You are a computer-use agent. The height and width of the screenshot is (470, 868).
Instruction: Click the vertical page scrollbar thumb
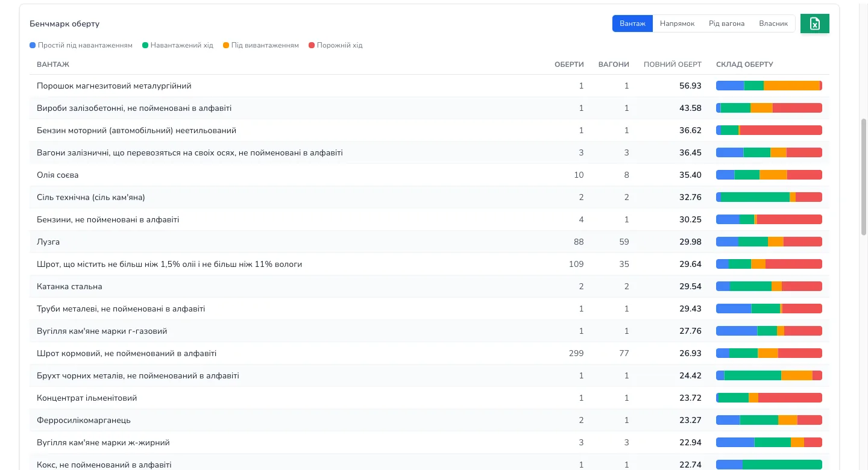click(864, 177)
